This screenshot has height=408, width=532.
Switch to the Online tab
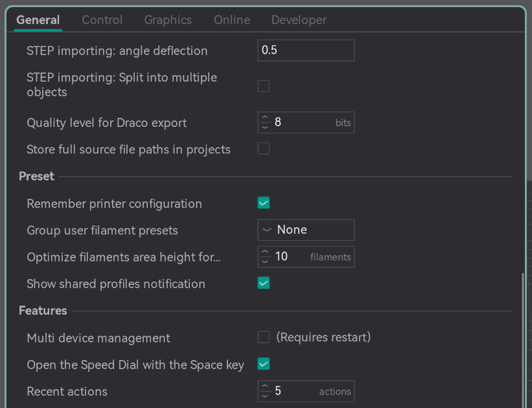coord(232,20)
